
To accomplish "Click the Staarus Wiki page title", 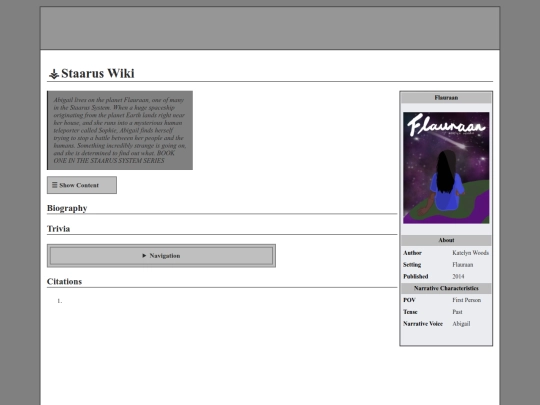I will coord(98,73).
